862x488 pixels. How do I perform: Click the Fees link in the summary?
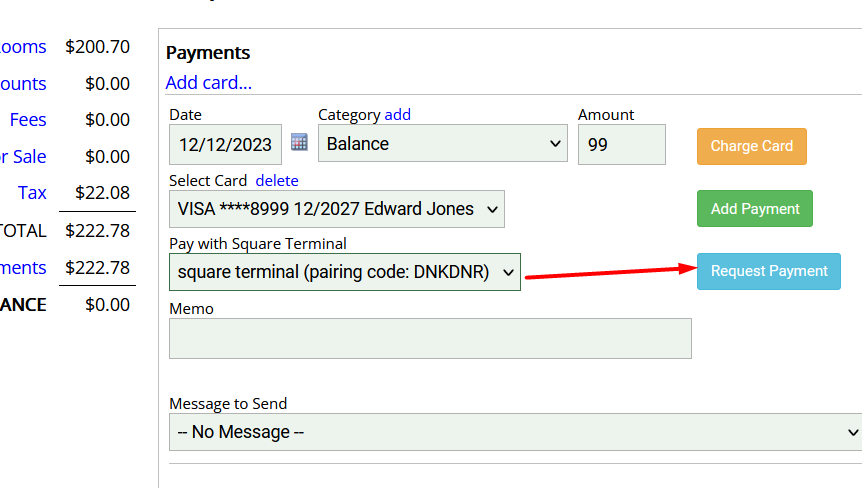[x=28, y=120]
